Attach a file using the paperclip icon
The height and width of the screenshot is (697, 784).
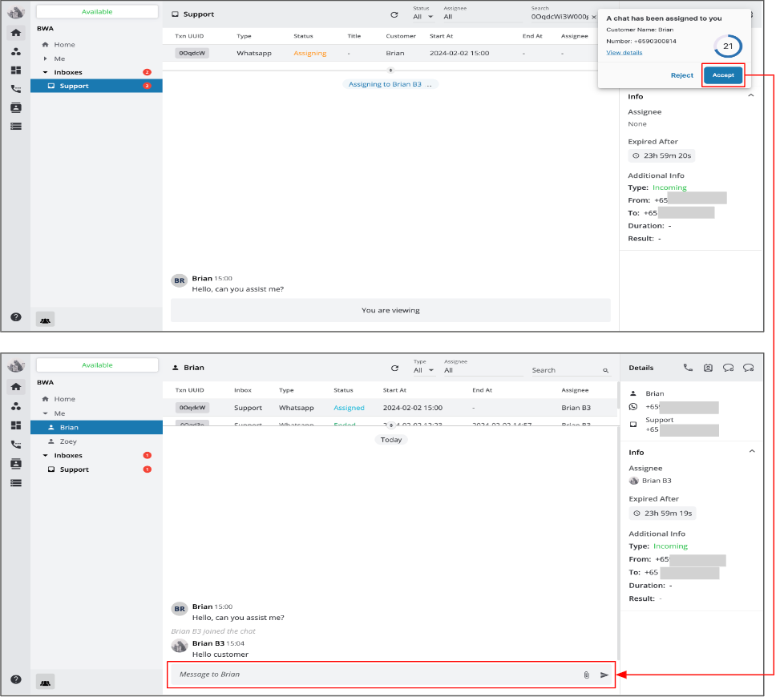click(587, 675)
